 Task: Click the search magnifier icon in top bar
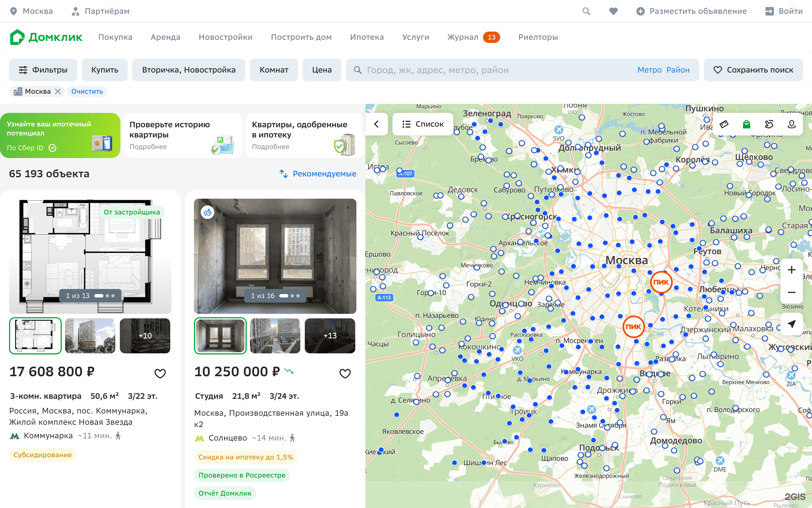pos(586,11)
